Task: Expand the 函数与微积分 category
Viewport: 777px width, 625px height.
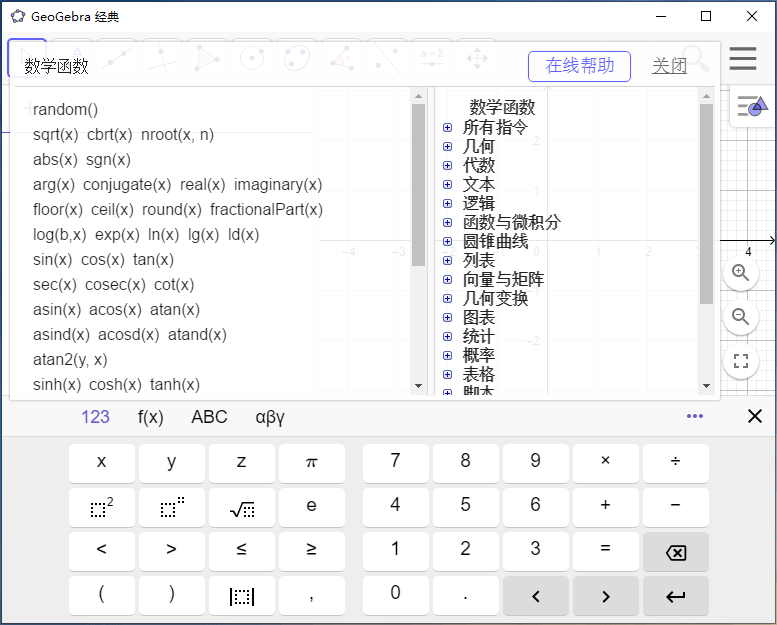Action: 447,223
